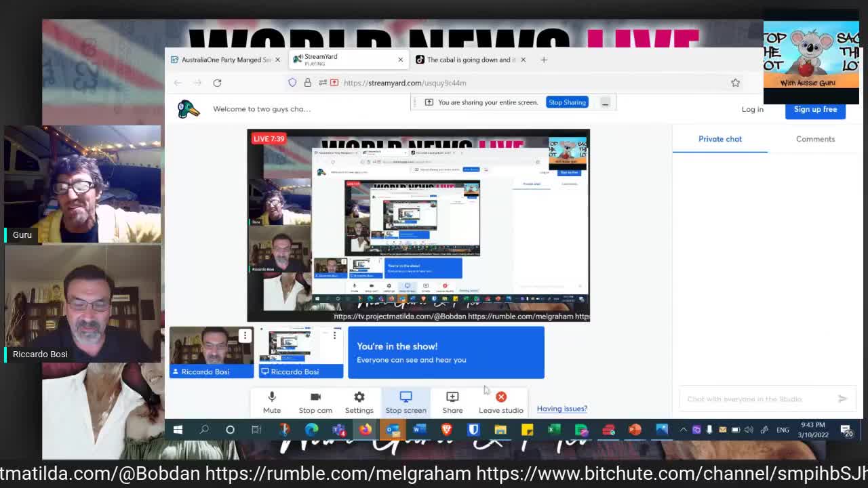Close the AustraliaOne Party tab
Viewport: 868px width, 488px height.
(x=277, y=60)
